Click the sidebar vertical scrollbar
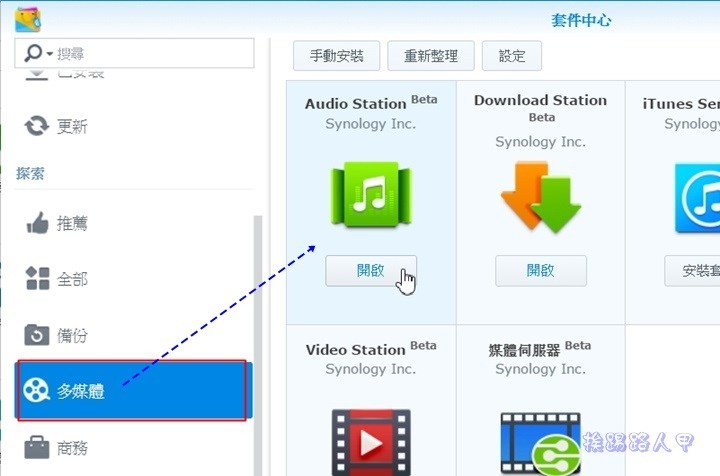720x476 pixels. click(x=258, y=345)
